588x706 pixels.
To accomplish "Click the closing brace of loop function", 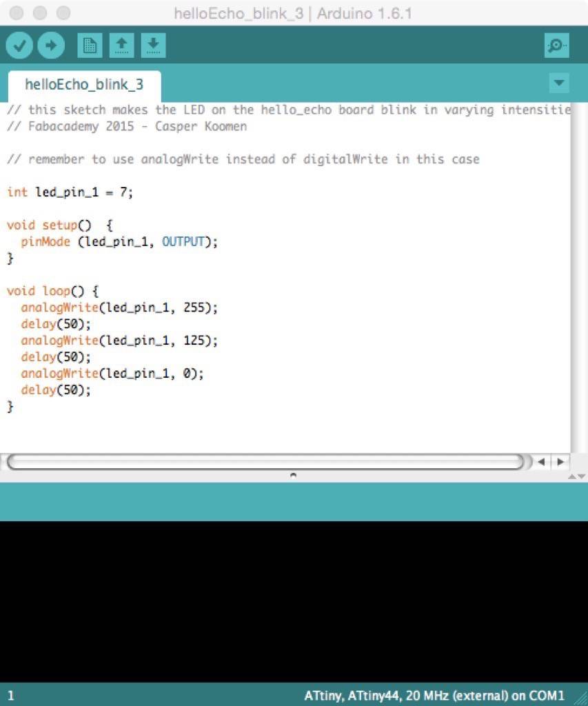I will tap(10, 407).
